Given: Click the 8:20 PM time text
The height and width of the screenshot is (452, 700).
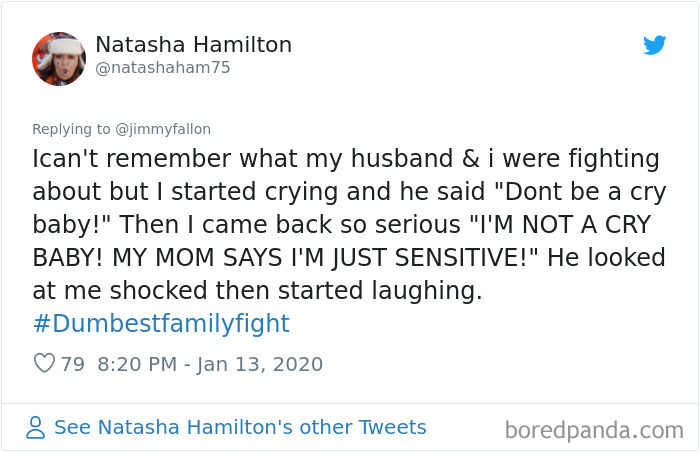Looking at the screenshot, I should pos(140,364).
